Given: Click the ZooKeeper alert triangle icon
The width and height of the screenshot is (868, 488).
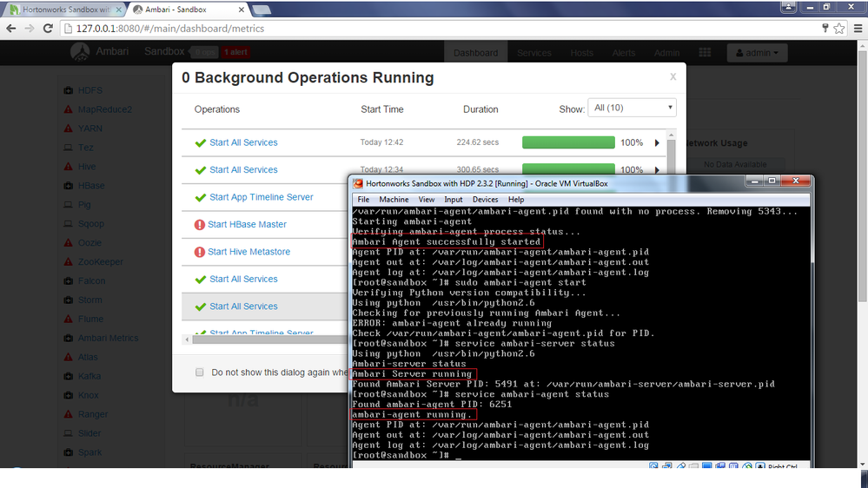Looking at the screenshot, I should click(68, 261).
